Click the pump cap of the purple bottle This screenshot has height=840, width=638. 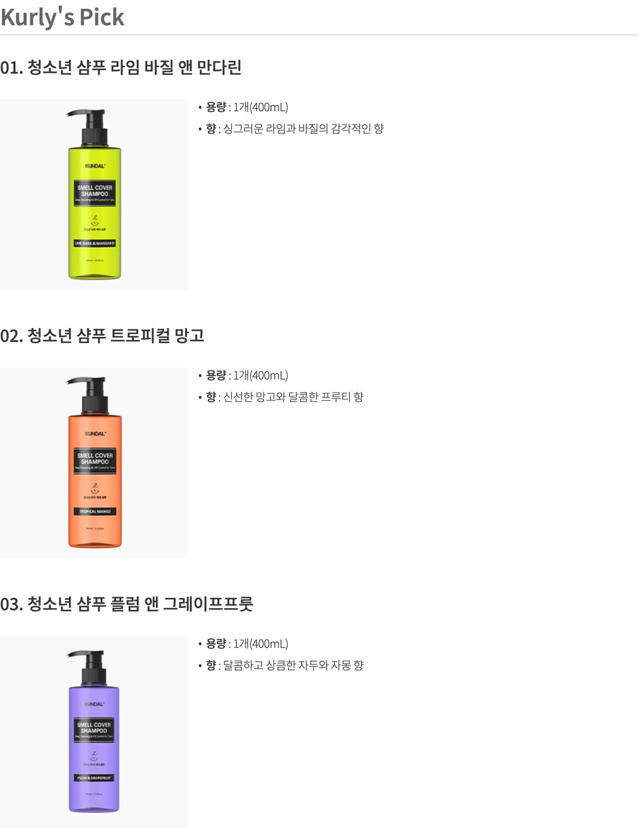tap(88, 666)
